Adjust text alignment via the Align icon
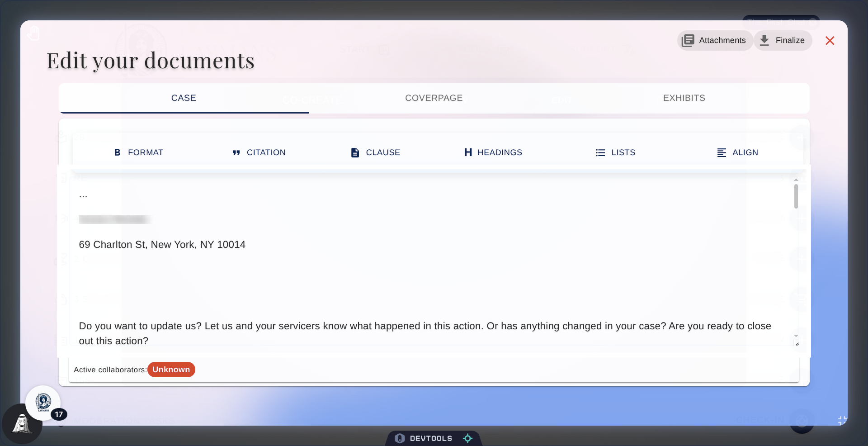 coord(737,152)
